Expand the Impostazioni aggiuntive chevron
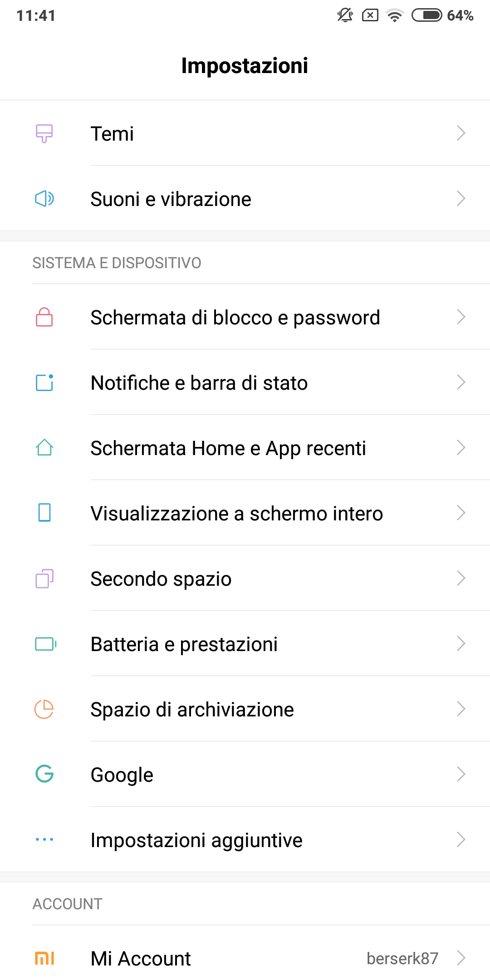This screenshot has height=980, width=490. click(461, 840)
